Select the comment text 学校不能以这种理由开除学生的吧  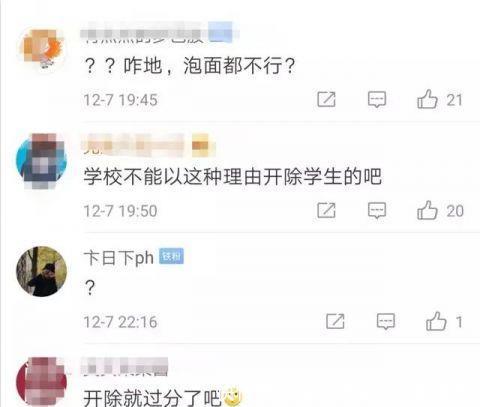point(233,176)
